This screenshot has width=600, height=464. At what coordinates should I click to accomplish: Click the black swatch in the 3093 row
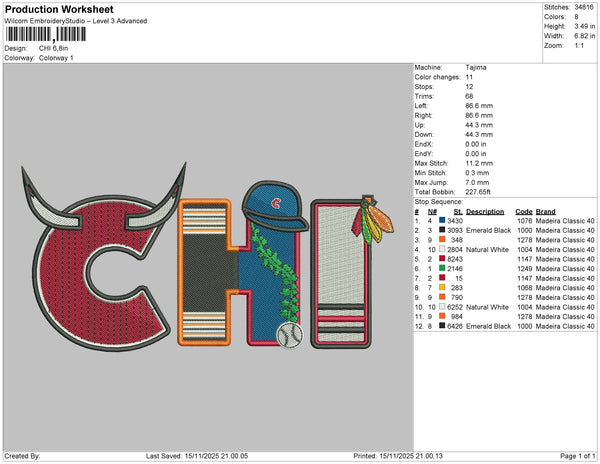click(x=442, y=230)
